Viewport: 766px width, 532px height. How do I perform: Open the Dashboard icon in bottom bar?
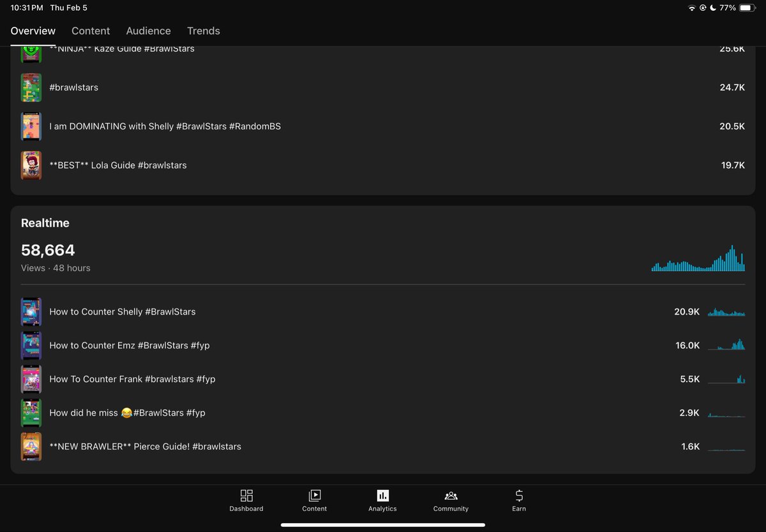(246, 496)
